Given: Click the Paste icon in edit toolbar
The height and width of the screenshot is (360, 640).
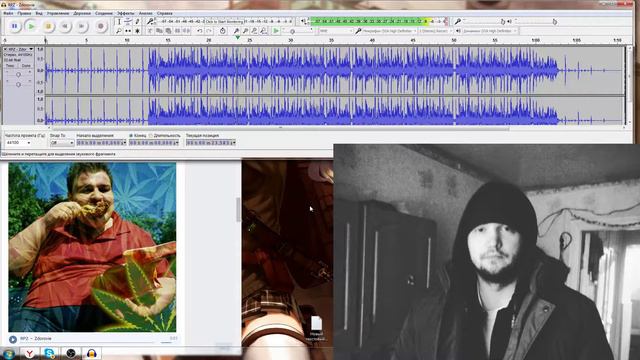Looking at the screenshot, I should click(168, 31).
